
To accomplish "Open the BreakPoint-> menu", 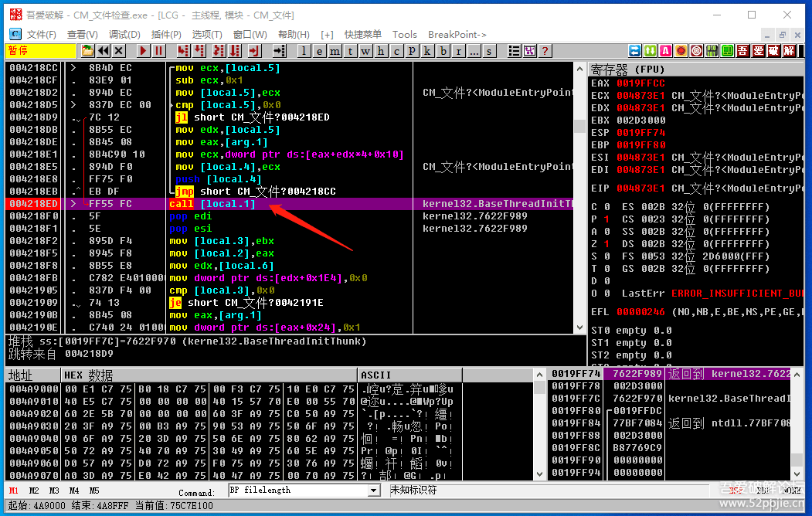I will click(457, 35).
